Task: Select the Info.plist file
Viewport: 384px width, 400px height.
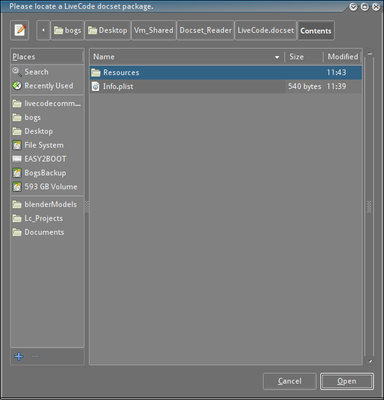Action: 226,86
